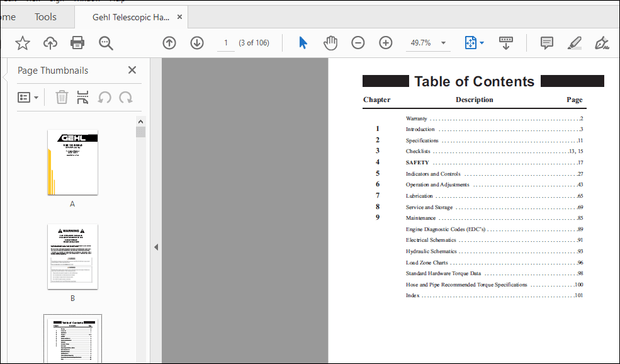This screenshot has height=364, width=620.
Task: Zoom out with minus icon
Action: [x=358, y=43]
